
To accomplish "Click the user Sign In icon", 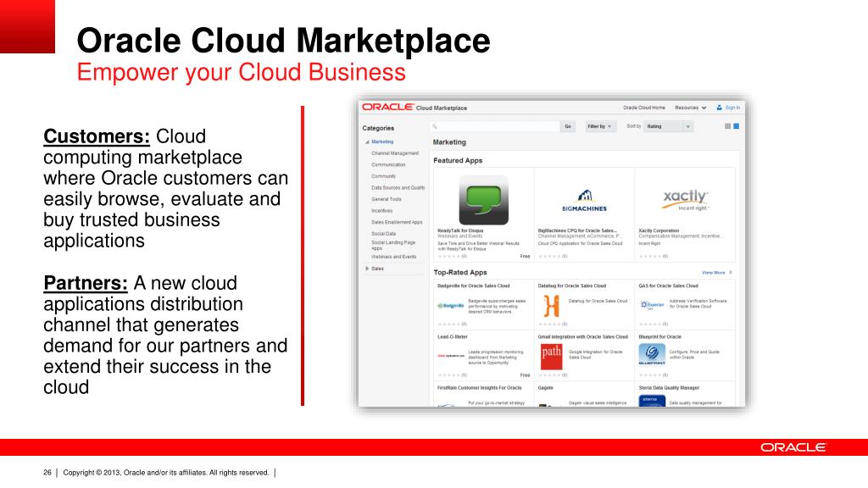I will click(x=719, y=108).
